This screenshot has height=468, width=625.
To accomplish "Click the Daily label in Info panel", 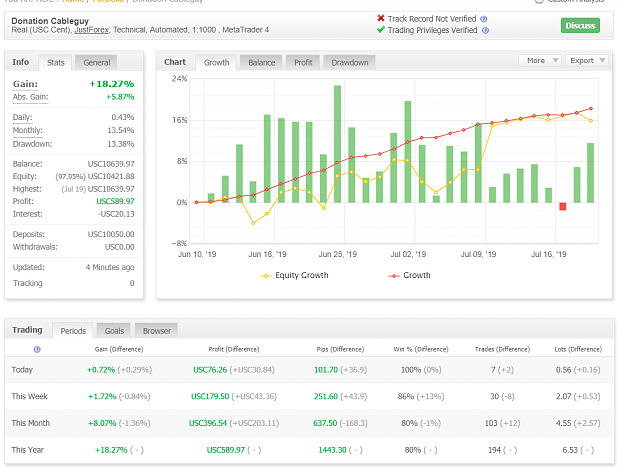I will point(22,118).
